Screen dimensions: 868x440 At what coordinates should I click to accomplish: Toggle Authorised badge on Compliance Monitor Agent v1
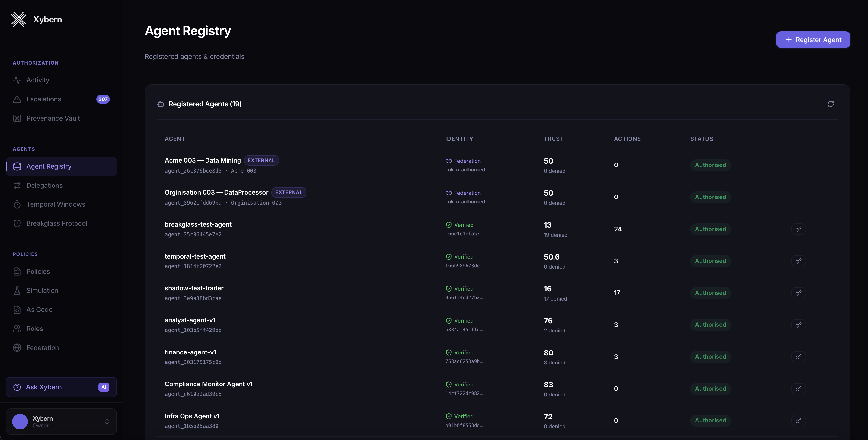coord(710,388)
